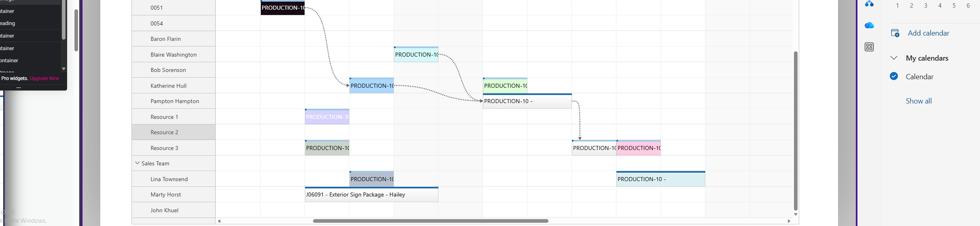Click Add calendar text
The width and height of the screenshot is (980, 226).
tap(928, 33)
